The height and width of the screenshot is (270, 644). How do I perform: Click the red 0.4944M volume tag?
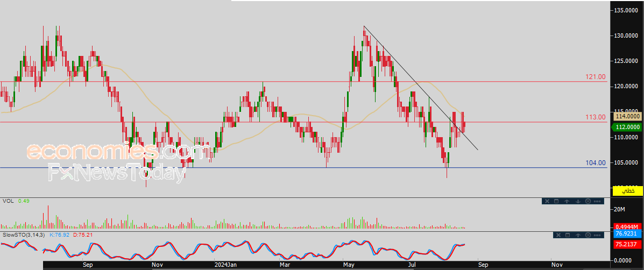click(627, 226)
